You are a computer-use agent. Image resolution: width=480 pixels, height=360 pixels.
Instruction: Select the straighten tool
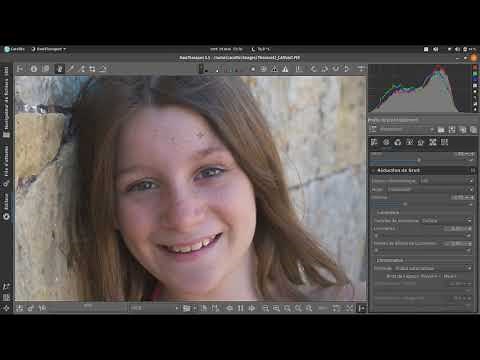[103, 69]
